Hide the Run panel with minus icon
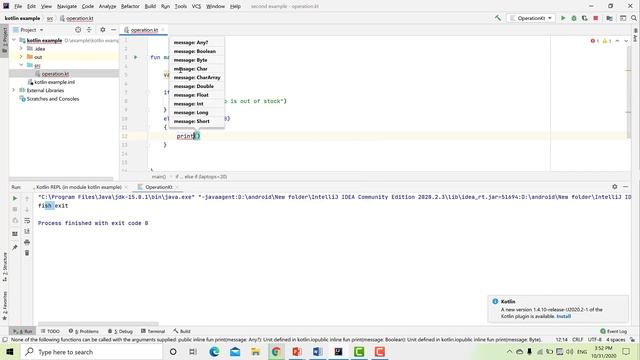Screen dimensions: 640x360 pyautogui.click(x=626, y=187)
